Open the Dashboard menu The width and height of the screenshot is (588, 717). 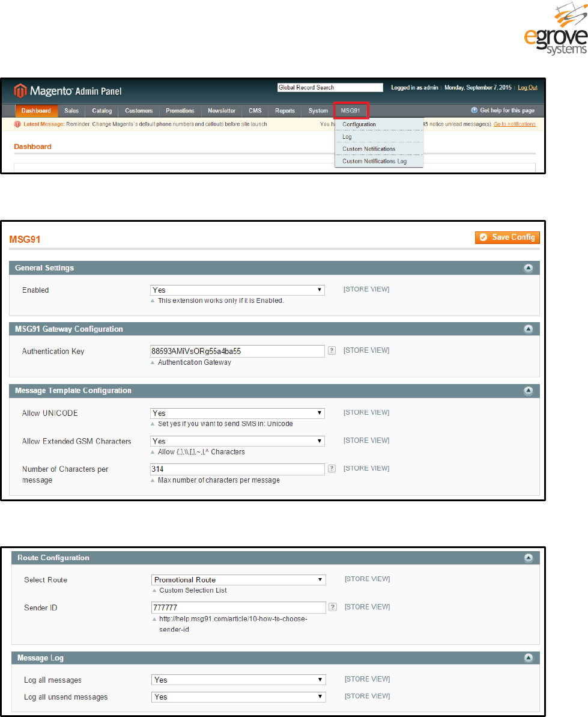point(36,111)
